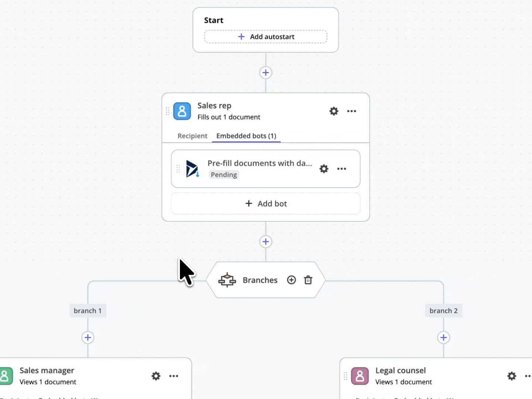Open Sales rep more options menu
532x399 pixels.
point(351,111)
